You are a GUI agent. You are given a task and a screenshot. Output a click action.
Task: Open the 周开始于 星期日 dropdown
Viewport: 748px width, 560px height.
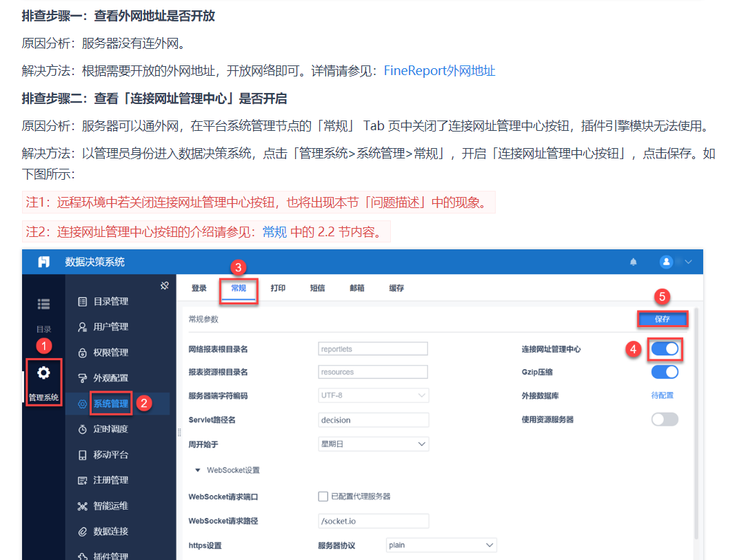373,444
